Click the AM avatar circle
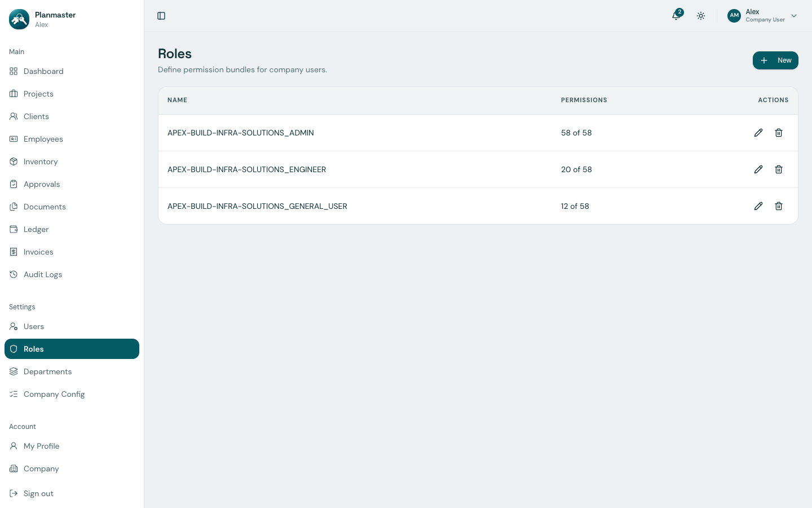812x508 pixels. coord(734,16)
